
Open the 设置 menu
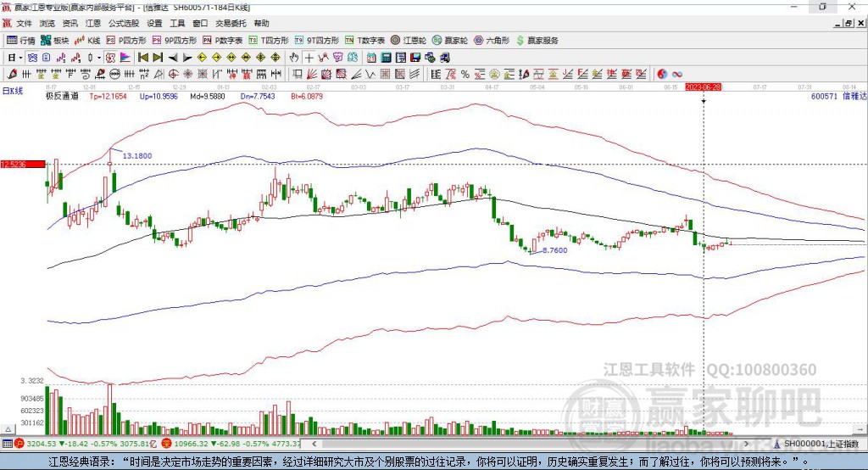coord(154,23)
